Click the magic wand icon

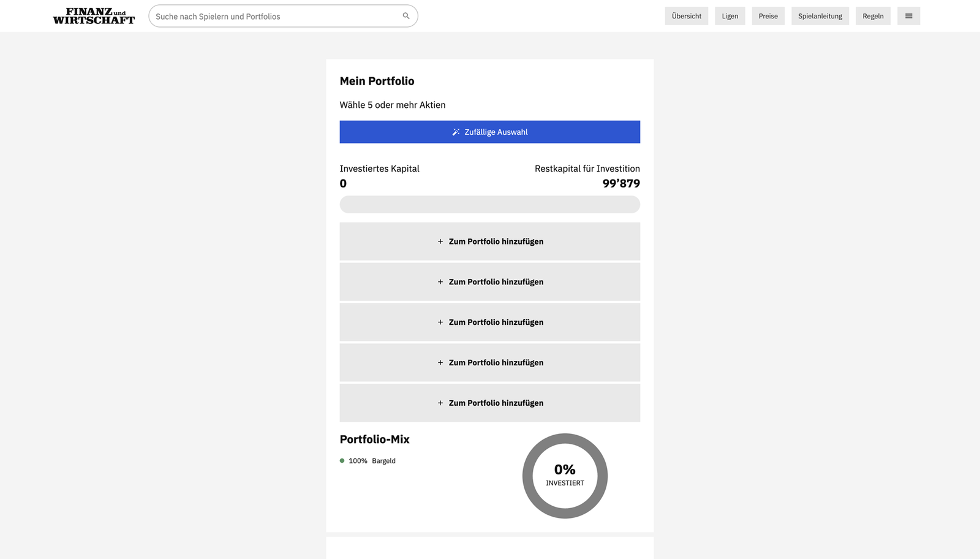(456, 132)
